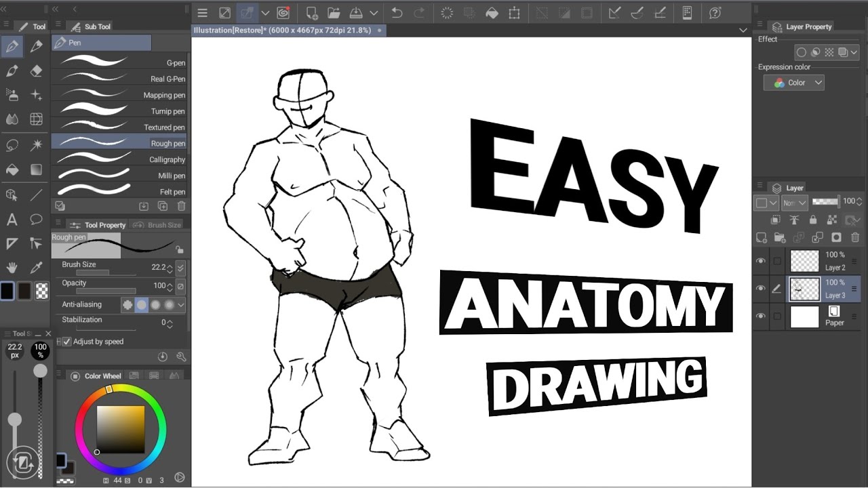Viewport: 868px width, 488px height.
Task: Hide Layer 2 using its eye icon
Action: point(761,261)
